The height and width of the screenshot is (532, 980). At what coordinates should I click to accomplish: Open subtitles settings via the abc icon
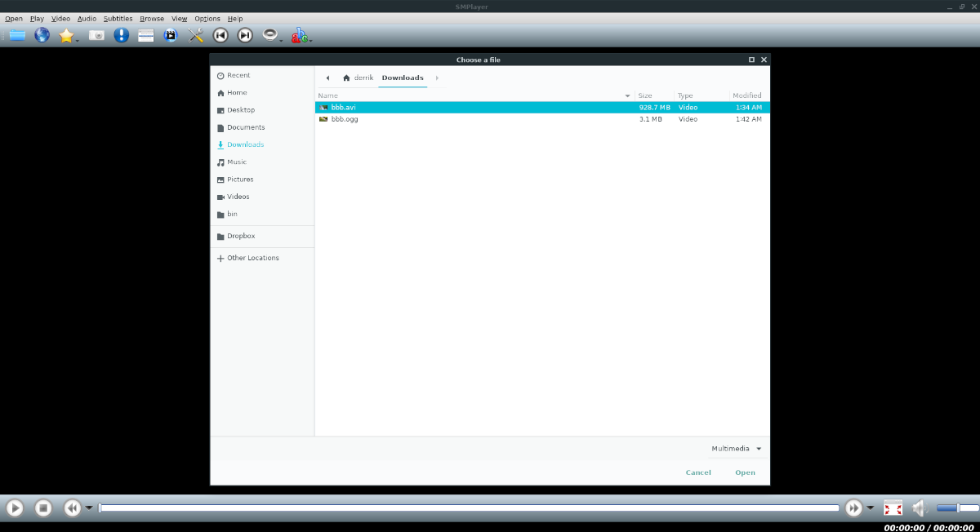(298, 35)
